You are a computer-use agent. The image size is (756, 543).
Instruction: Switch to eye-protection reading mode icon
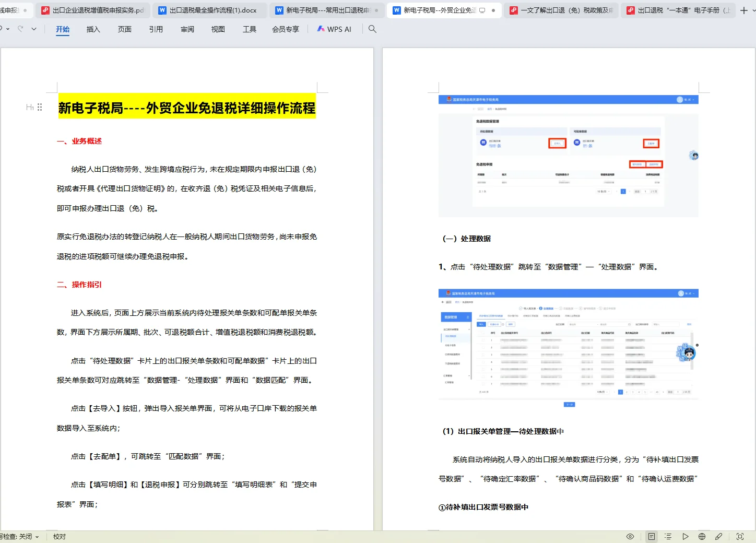click(x=630, y=536)
